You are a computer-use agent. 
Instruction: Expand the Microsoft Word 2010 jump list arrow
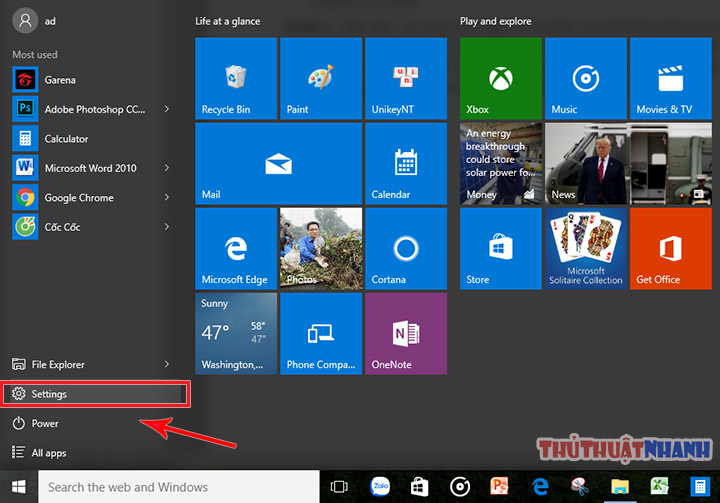point(167,168)
